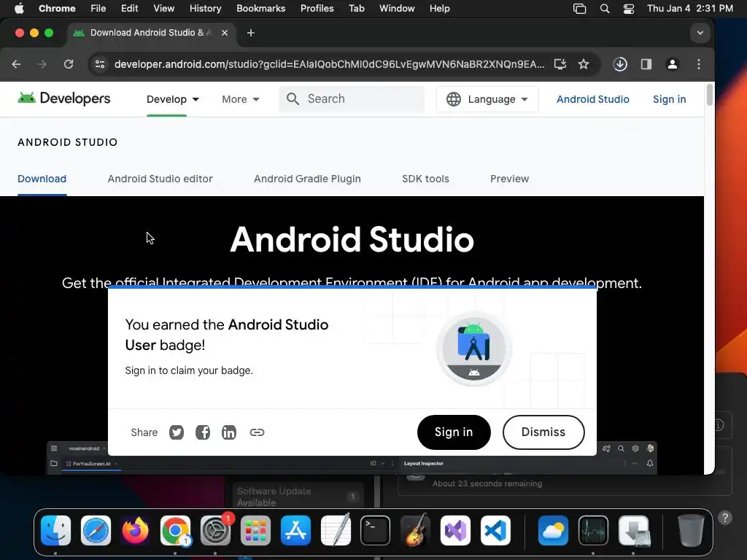Launch Safari from the Dock

coord(96,530)
